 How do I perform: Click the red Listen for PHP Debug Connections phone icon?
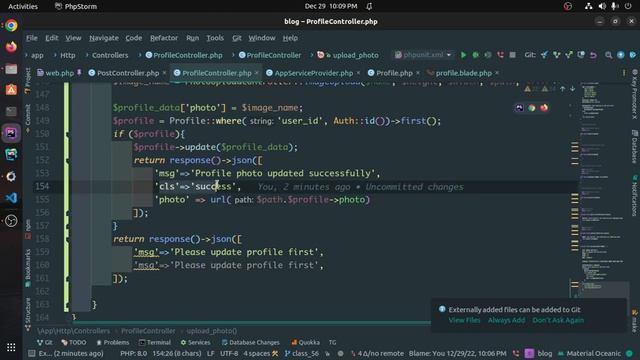click(500, 55)
